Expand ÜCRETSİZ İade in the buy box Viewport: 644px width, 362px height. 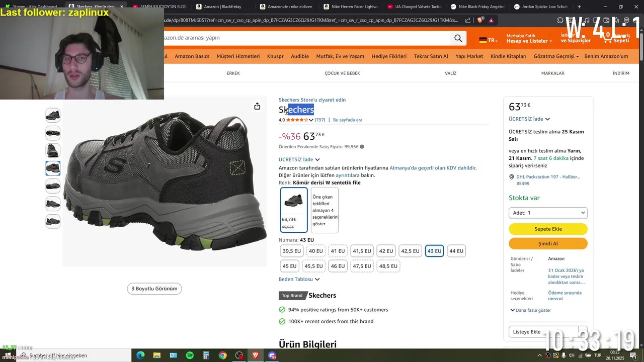coord(529,119)
